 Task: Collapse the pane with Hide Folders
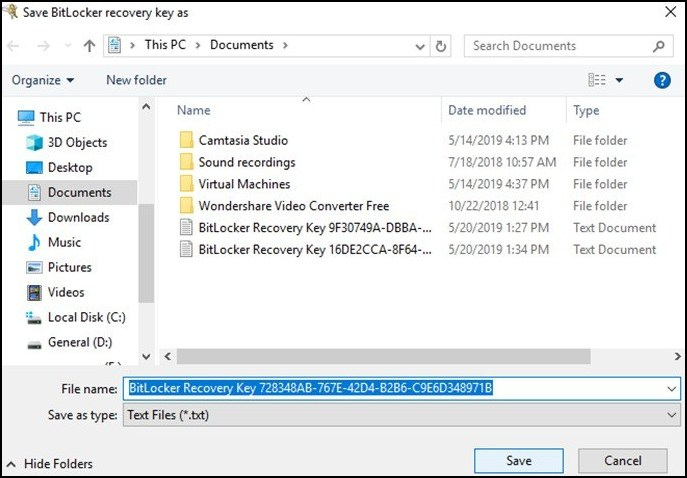(x=50, y=464)
